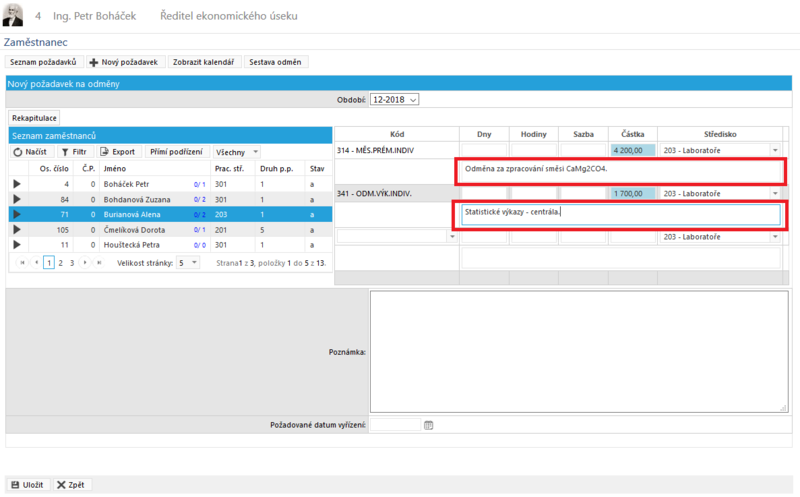Image resolution: width=800 pixels, height=497 pixels.
Task: Edit note 'Odměna za zpracování směsi CaMg2CO4.'
Action: tap(620, 172)
